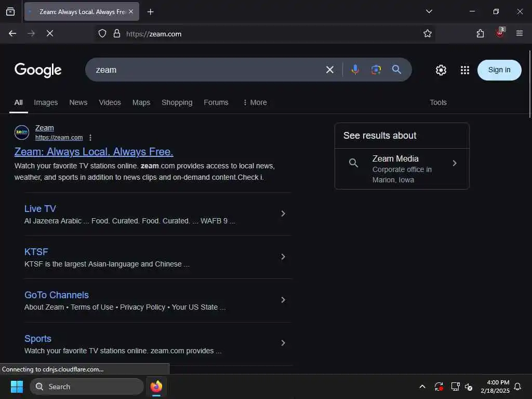532x399 pixels.
Task: Bookmark this page with the star
Action: click(428, 33)
